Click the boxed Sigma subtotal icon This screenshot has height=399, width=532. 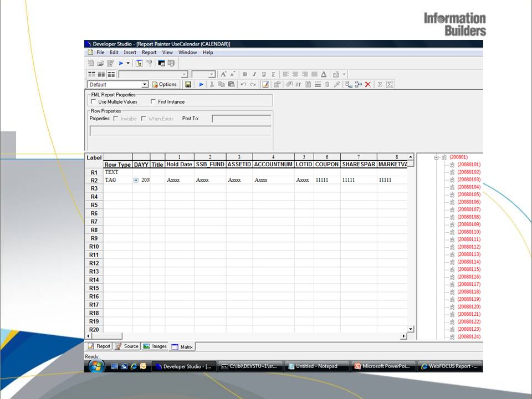click(x=390, y=84)
